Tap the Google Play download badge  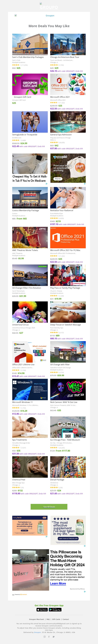coord(55,610)
